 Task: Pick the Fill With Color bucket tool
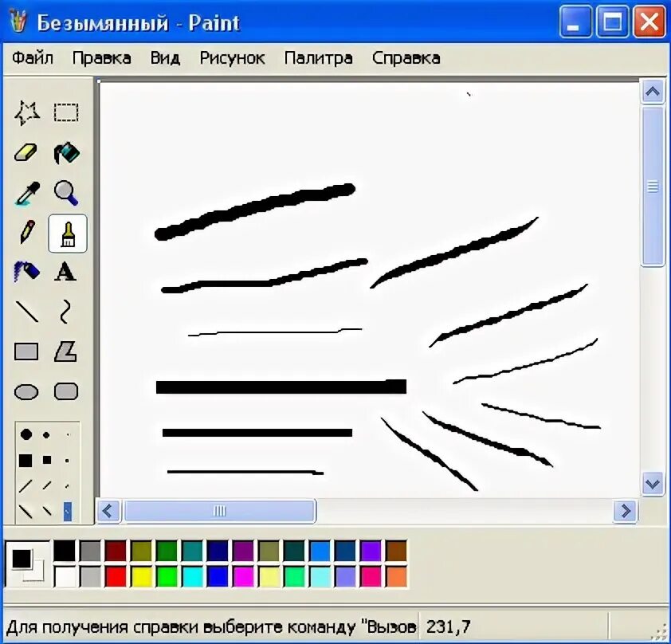click(66, 153)
